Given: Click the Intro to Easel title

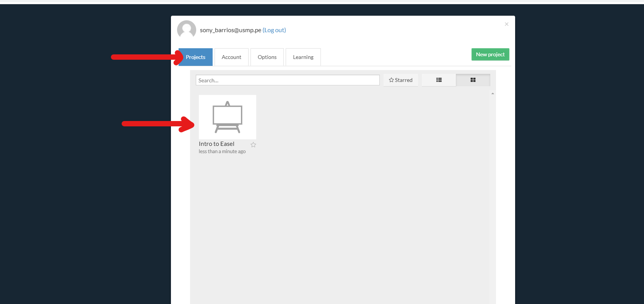Looking at the screenshot, I should [x=216, y=144].
